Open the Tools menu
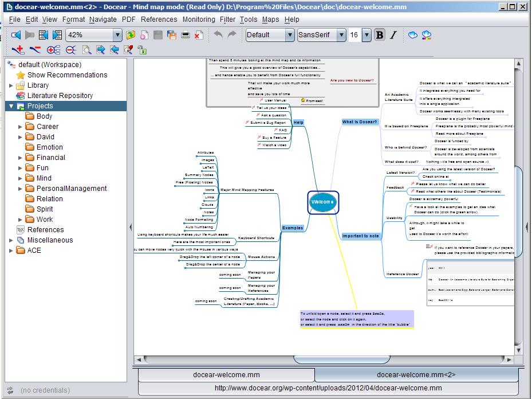The image size is (532, 399). (249, 19)
